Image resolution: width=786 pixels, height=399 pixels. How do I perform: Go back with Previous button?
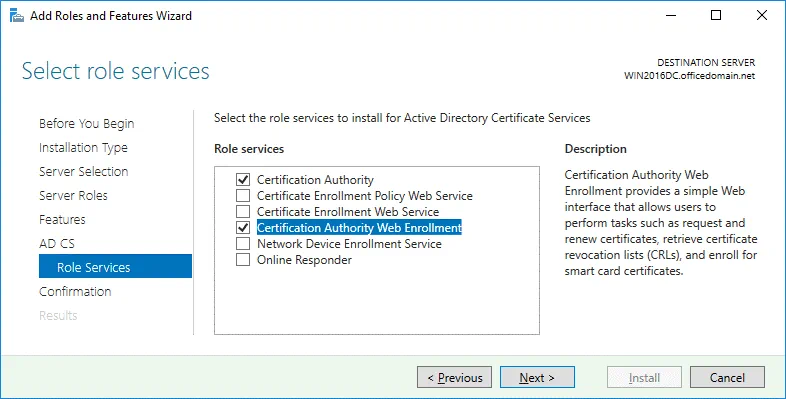pyautogui.click(x=454, y=377)
